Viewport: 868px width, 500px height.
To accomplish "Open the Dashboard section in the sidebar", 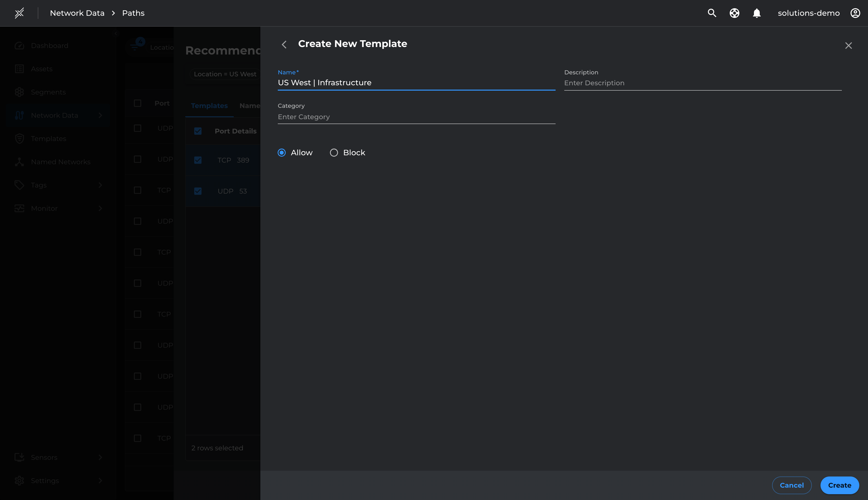I will tap(49, 45).
